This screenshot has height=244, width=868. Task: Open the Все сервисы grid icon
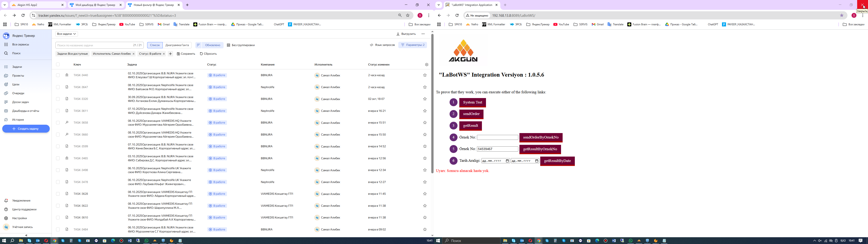pos(6,45)
